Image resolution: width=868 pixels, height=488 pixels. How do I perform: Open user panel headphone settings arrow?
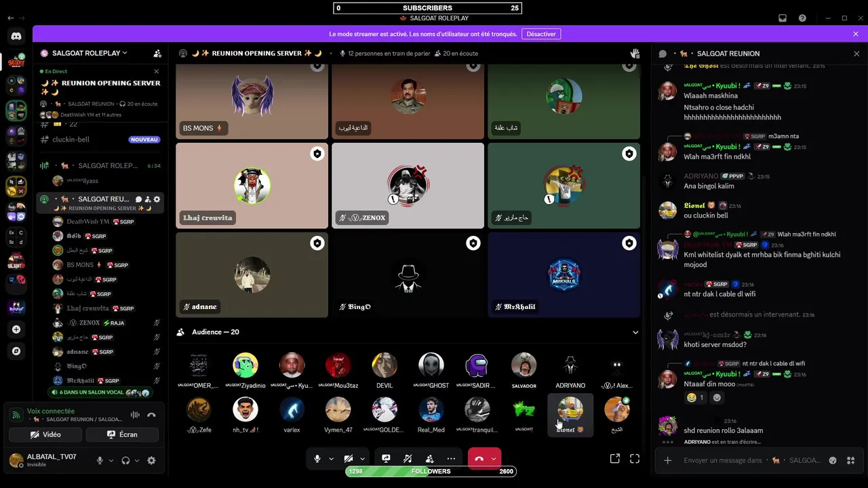coord(137,461)
